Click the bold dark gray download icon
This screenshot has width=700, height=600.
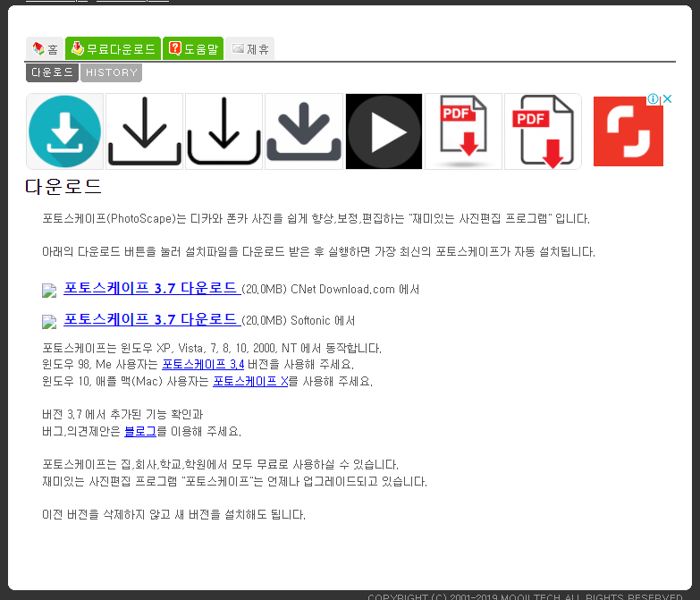(304, 131)
